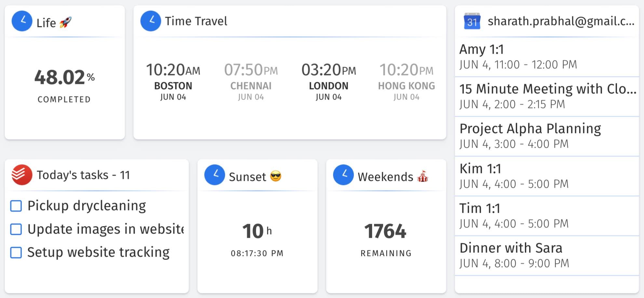Check off Update images in website
This screenshot has height=298, width=644.
[16, 229]
